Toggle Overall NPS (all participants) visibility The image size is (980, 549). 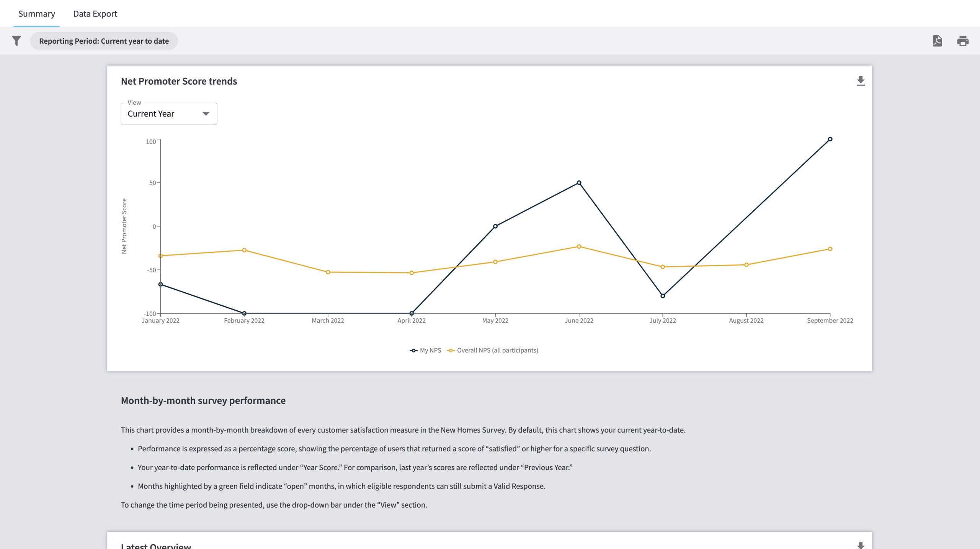498,350
